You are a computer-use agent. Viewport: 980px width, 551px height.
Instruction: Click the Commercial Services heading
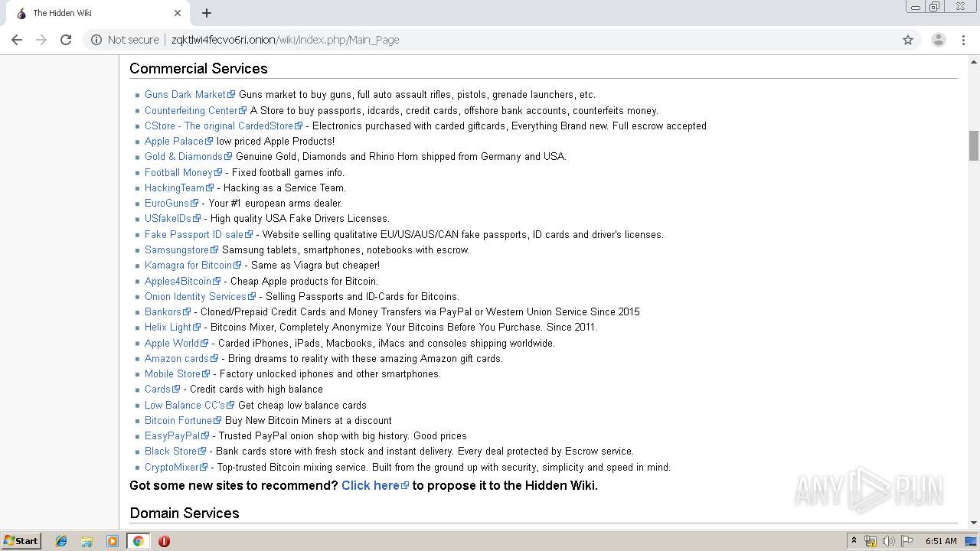tap(198, 68)
